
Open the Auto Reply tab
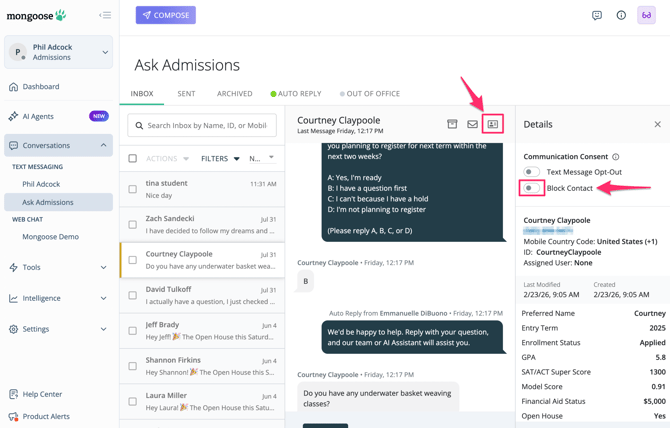[296, 94]
